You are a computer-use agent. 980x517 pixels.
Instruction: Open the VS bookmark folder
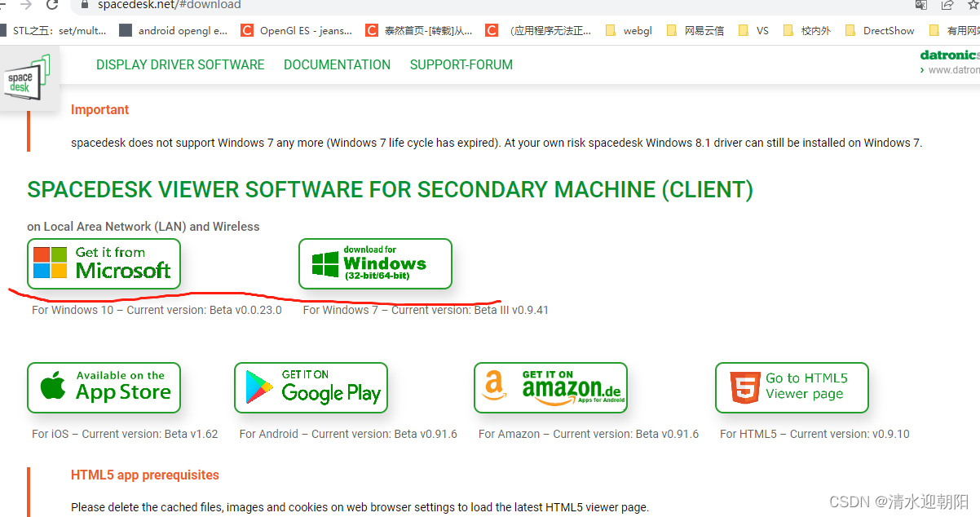[x=753, y=31]
